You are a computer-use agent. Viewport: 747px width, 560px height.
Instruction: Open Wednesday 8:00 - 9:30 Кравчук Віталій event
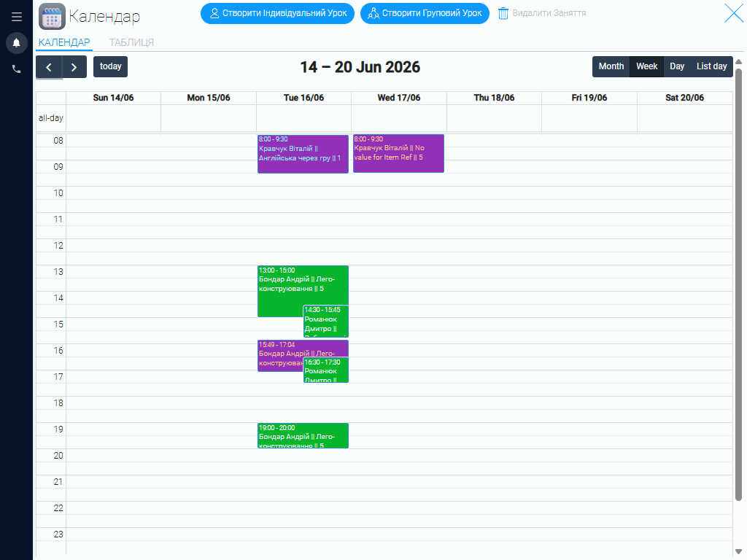398,153
